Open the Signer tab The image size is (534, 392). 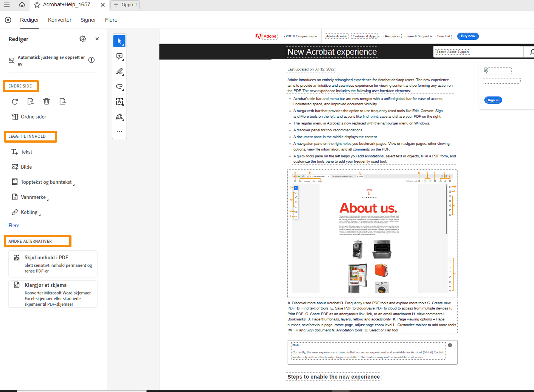[88, 20]
